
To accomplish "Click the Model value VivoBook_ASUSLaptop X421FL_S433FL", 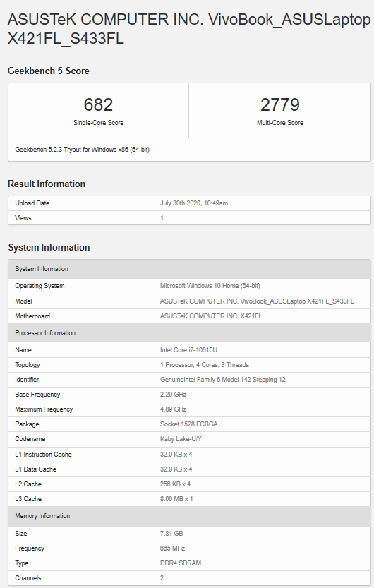I will [x=257, y=301].
